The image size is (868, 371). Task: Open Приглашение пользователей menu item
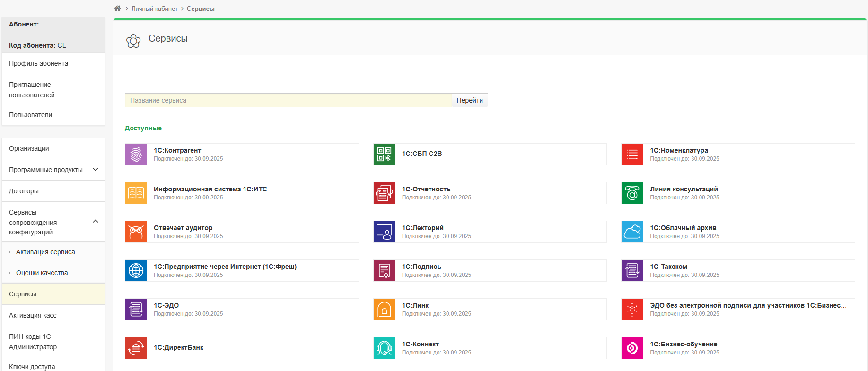[x=53, y=89]
